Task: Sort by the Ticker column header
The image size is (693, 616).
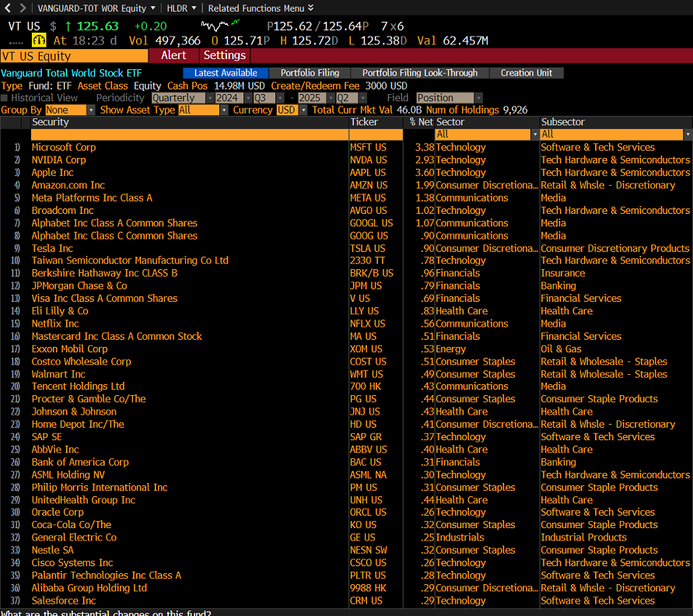Action: pos(364,122)
